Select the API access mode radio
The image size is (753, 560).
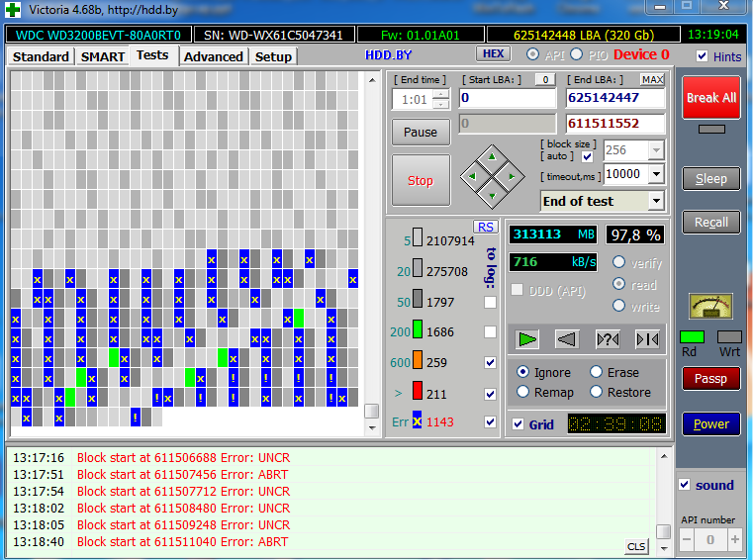532,54
